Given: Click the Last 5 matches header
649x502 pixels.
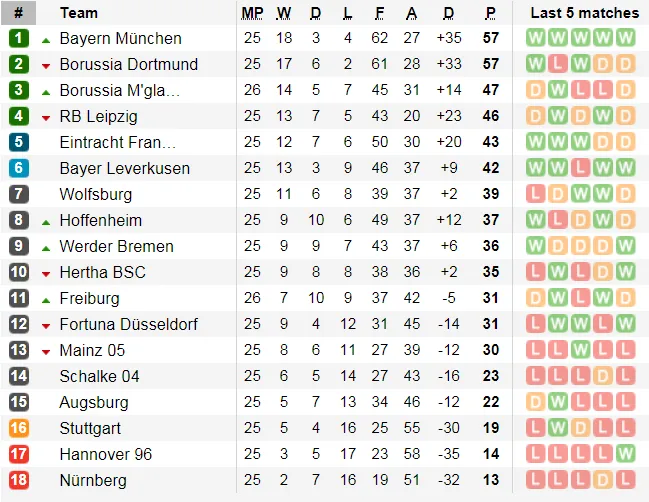Looking at the screenshot, I should pos(584,13).
